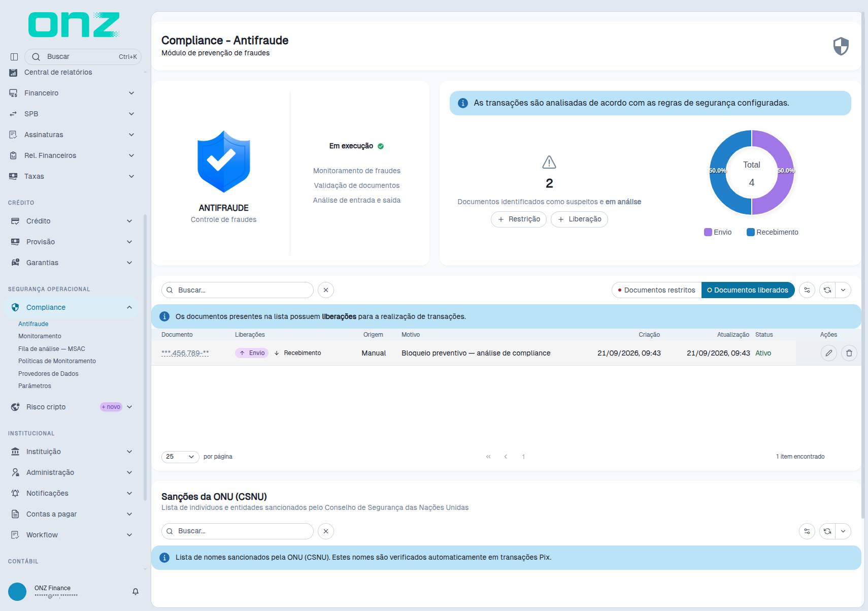The width and height of the screenshot is (868, 611).
Task: Open the dropdown arrow next to sanctions refresh
Action: 843,531
